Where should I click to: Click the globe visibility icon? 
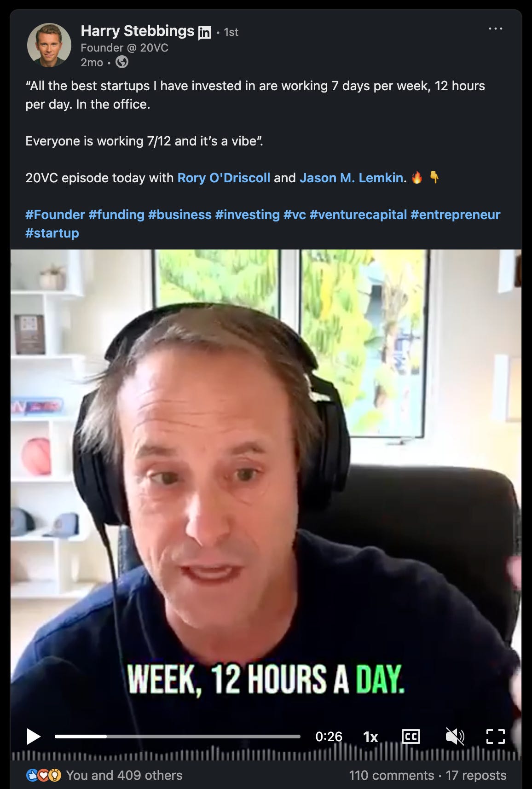[x=122, y=62]
